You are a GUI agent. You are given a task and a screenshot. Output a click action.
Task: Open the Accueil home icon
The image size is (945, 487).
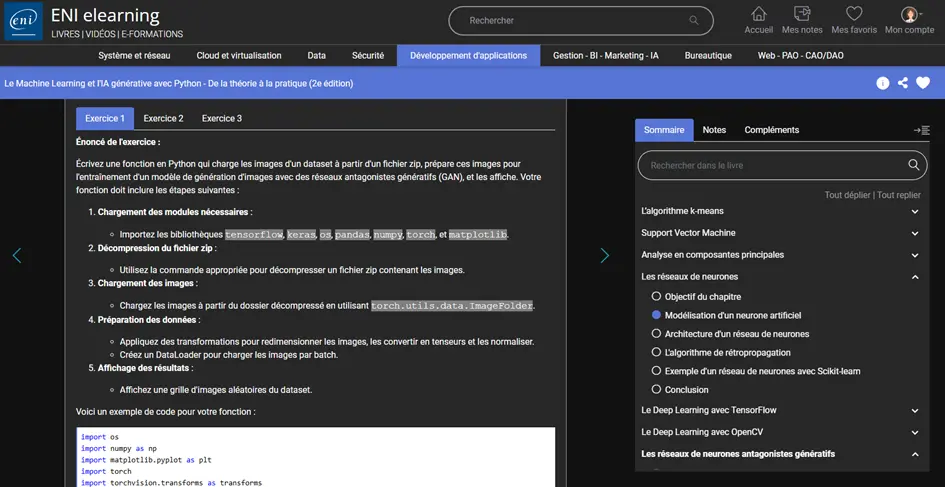(x=759, y=14)
